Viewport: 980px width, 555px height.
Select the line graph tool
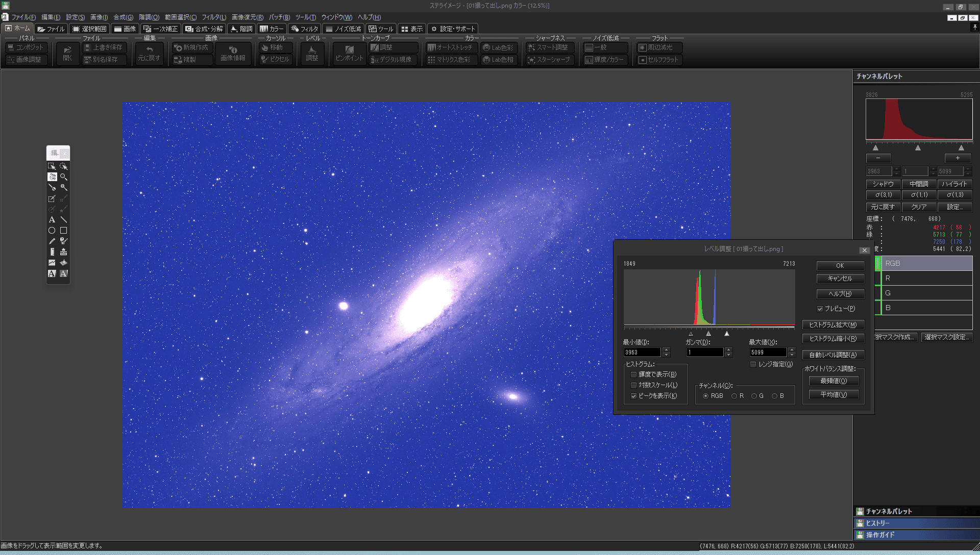click(52, 263)
